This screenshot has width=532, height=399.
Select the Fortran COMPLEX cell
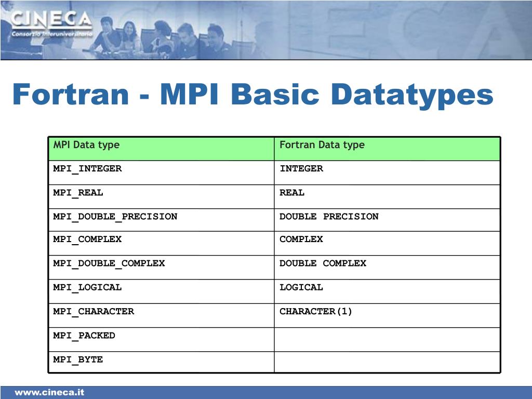(x=387, y=244)
